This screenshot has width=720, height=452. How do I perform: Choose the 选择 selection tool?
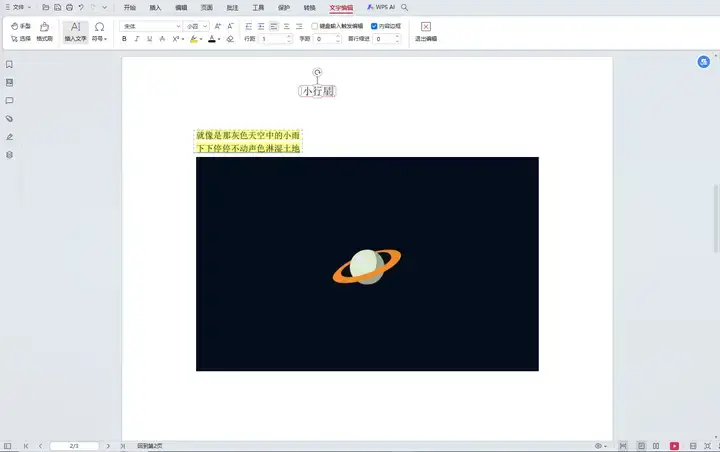tap(21, 39)
